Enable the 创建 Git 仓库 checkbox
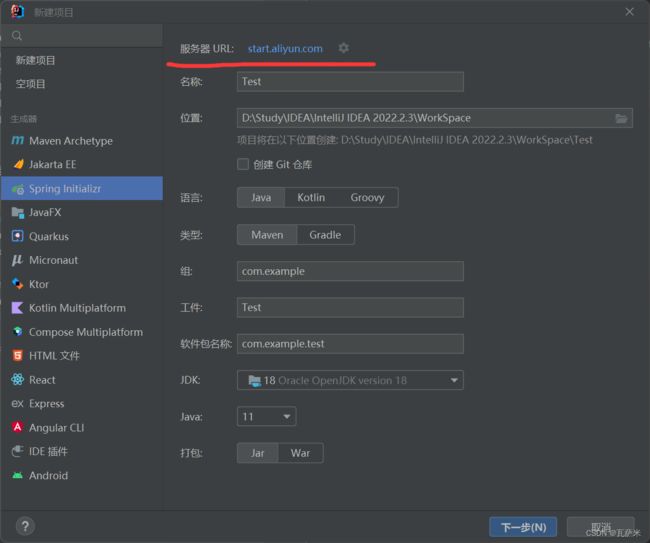650x543 pixels. click(x=243, y=164)
